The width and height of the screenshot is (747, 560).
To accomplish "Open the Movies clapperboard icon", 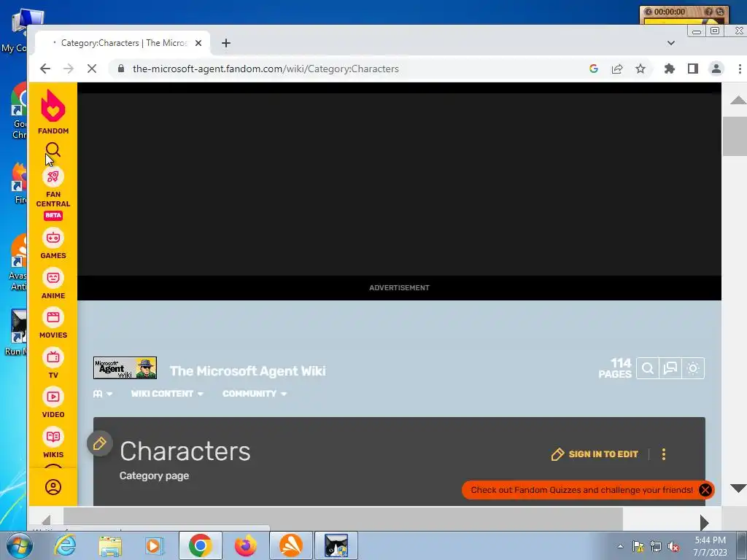I will (53, 317).
